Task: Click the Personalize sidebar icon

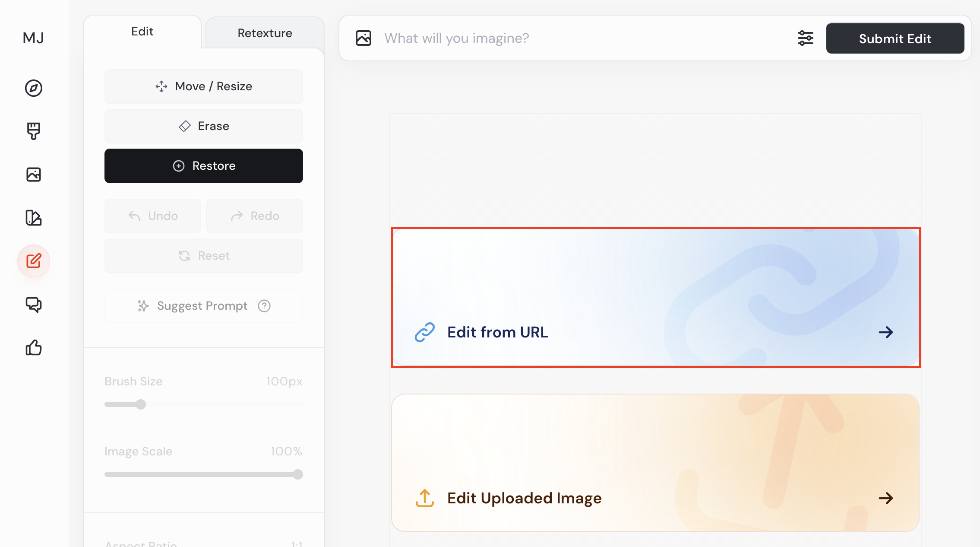Action: 34,218
